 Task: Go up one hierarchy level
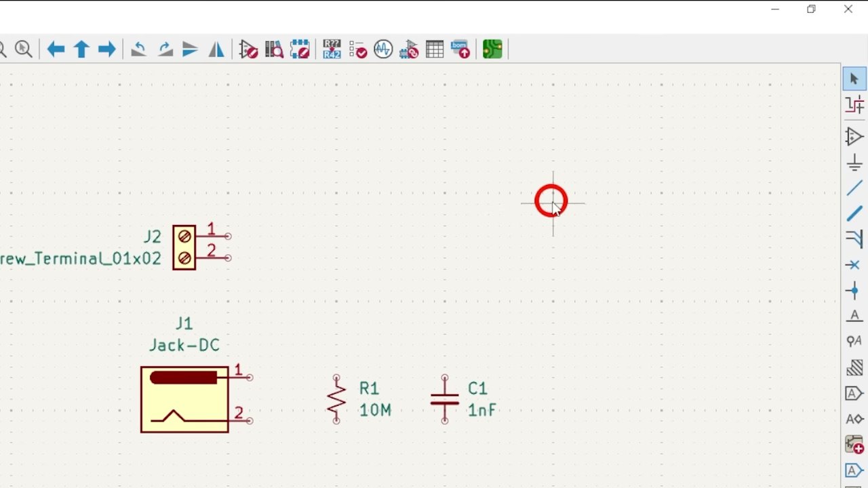81,49
